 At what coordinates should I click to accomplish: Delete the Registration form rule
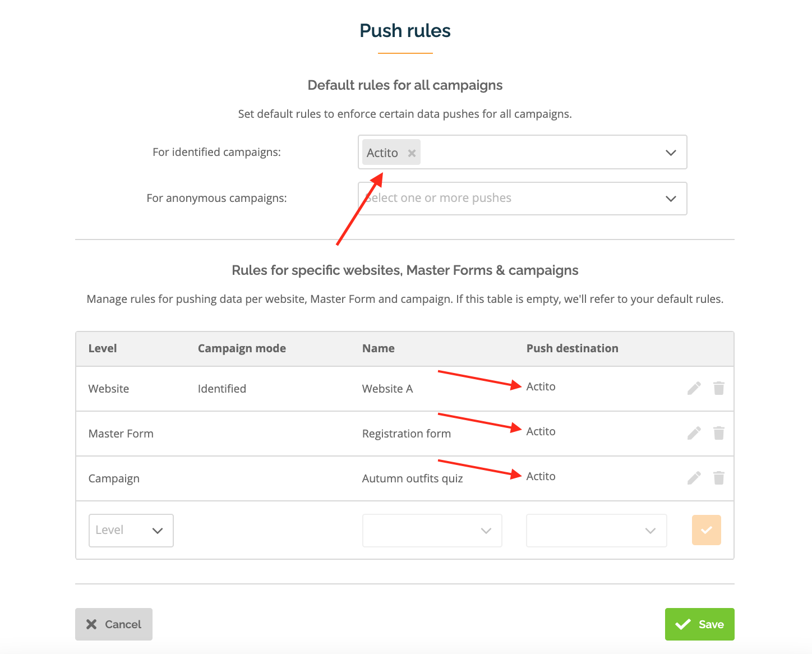719,433
